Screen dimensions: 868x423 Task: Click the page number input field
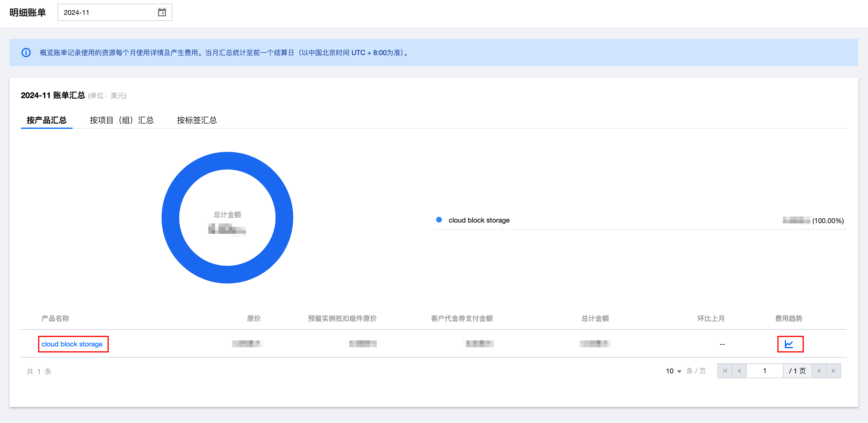[x=764, y=371]
